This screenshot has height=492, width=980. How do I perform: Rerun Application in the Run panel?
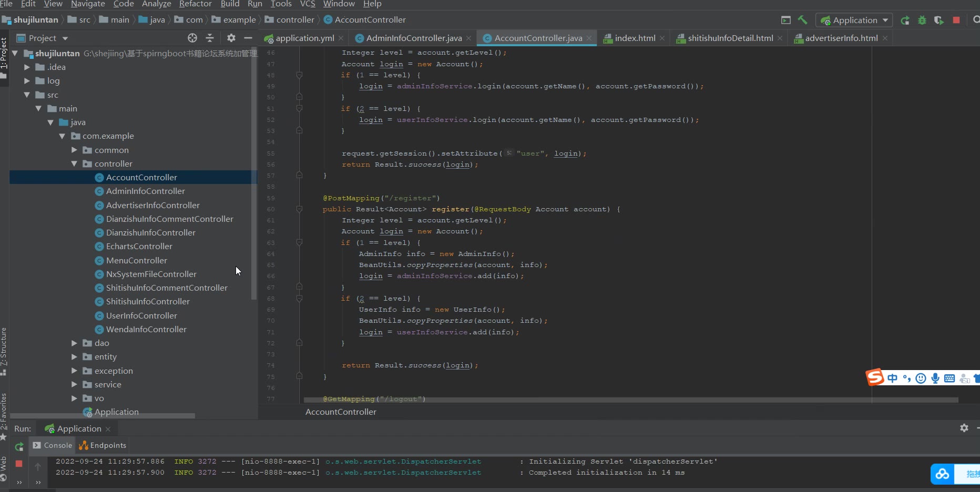click(19, 446)
